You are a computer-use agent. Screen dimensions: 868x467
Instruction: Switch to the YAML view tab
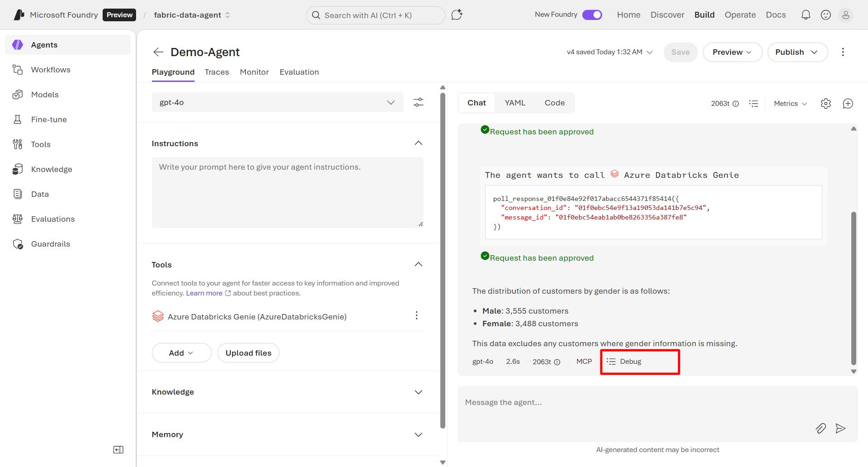tap(515, 103)
